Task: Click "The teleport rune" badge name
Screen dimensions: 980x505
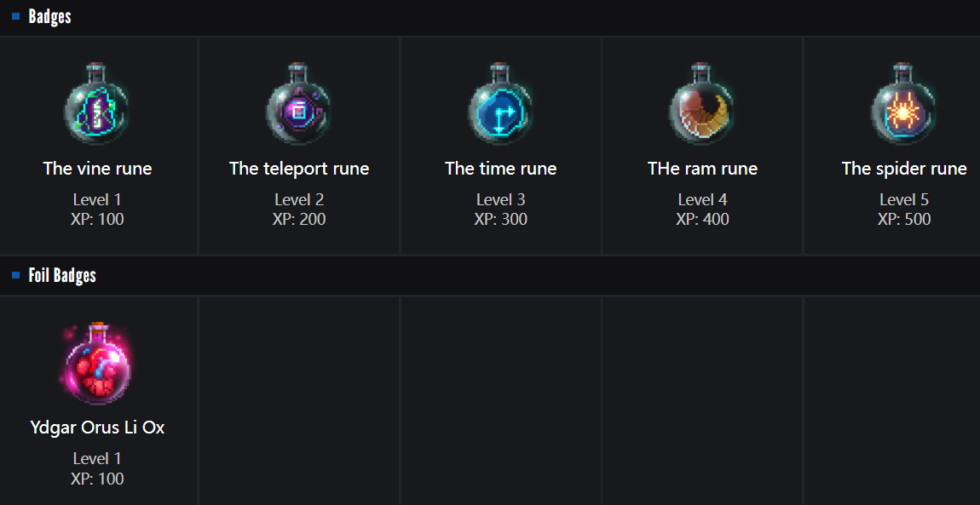Action: 299,169
